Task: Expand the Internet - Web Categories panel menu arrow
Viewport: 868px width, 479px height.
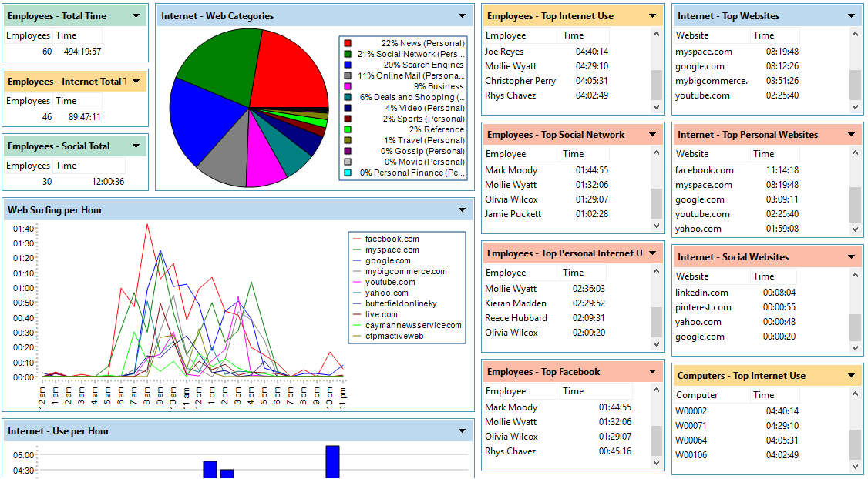Action: pos(463,16)
